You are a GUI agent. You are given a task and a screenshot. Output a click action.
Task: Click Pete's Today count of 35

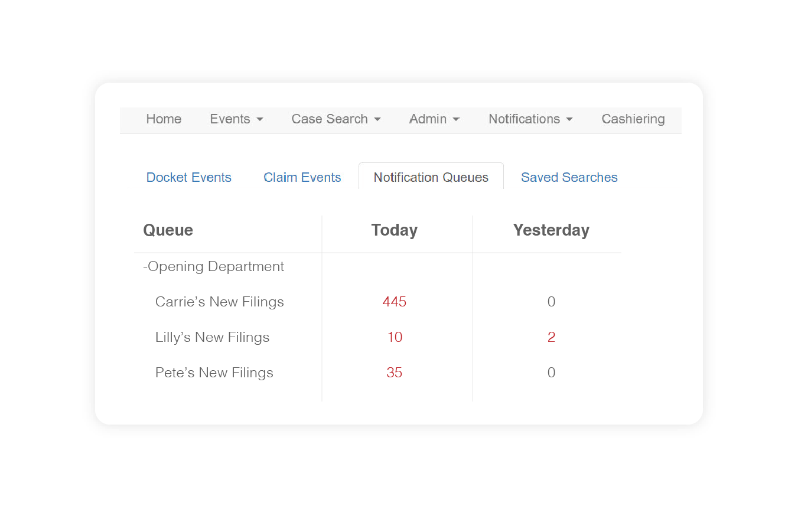pyautogui.click(x=394, y=373)
